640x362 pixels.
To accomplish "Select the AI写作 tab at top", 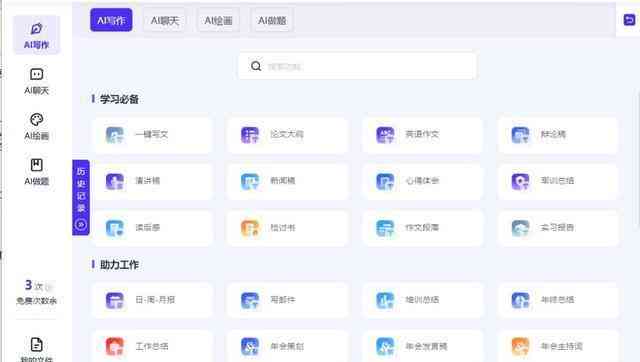I will 111,20.
